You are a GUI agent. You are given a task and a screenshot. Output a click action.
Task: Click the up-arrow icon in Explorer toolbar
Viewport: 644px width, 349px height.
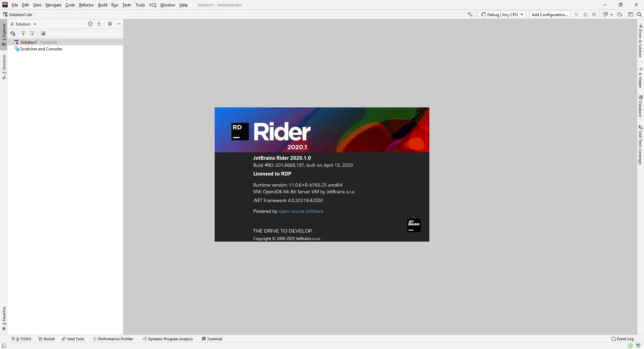(x=23, y=33)
